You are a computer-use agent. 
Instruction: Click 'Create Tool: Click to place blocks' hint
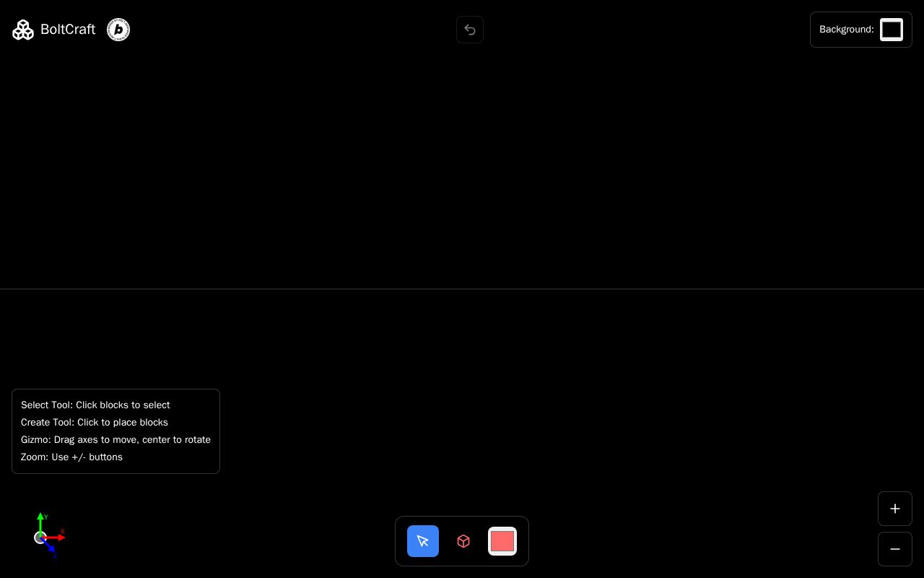[x=95, y=423]
